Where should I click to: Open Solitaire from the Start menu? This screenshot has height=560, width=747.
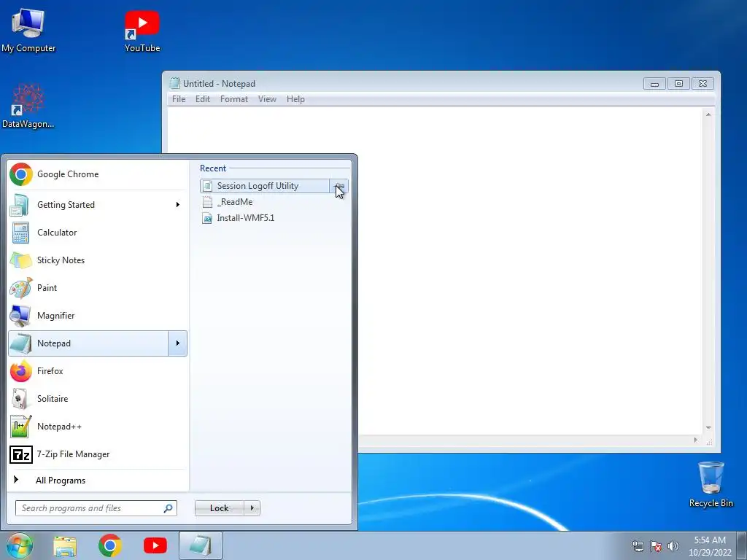click(x=97, y=399)
